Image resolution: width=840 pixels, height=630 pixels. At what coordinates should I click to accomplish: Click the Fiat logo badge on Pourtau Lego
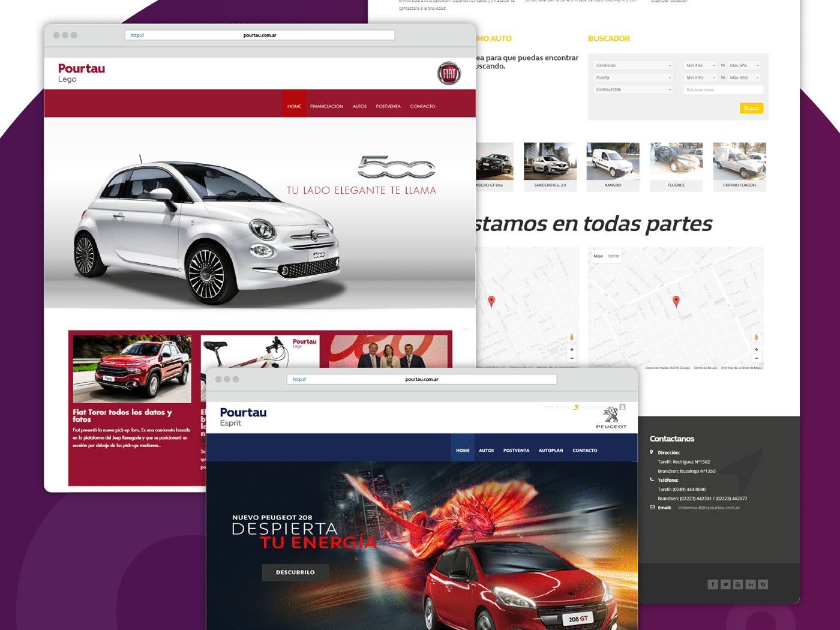[449, 74]
